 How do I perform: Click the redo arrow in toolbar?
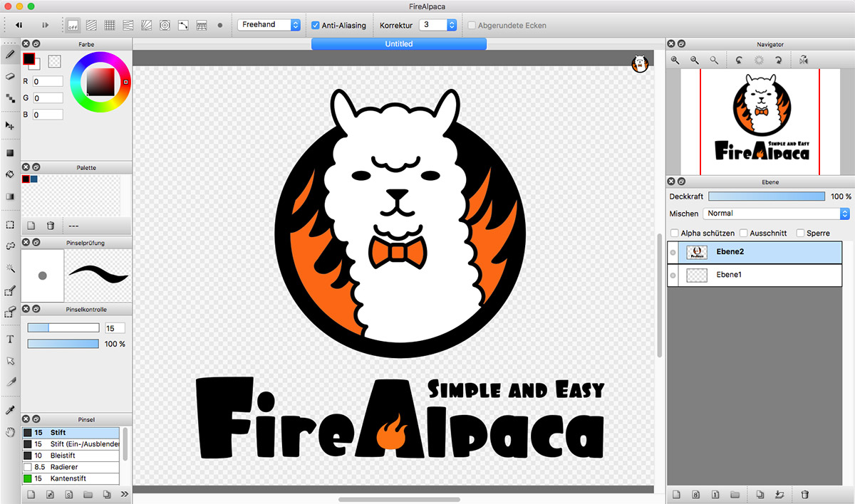point(45,25)
